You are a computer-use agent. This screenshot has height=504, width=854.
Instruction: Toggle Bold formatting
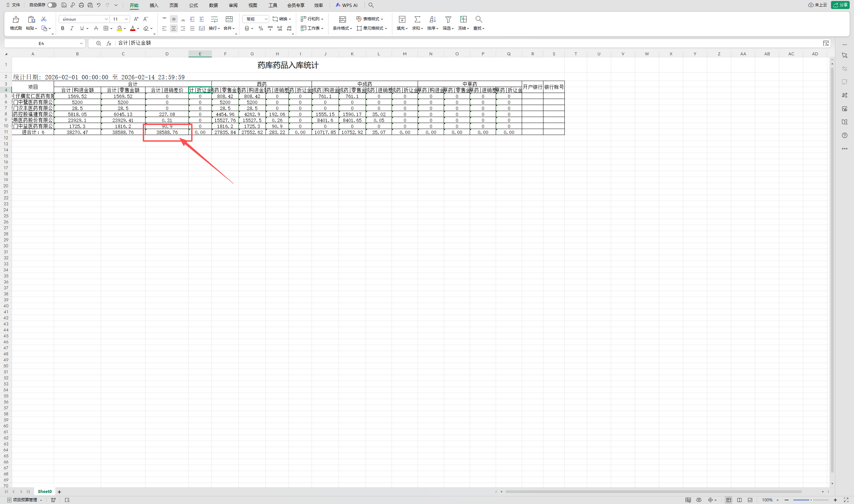pyautogui.click(x=62, y=29)
